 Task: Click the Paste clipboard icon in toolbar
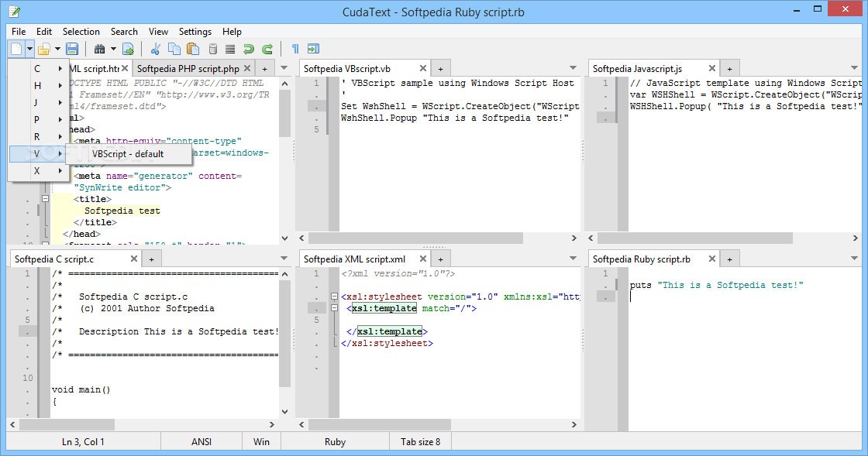click(x=193, y=49)
